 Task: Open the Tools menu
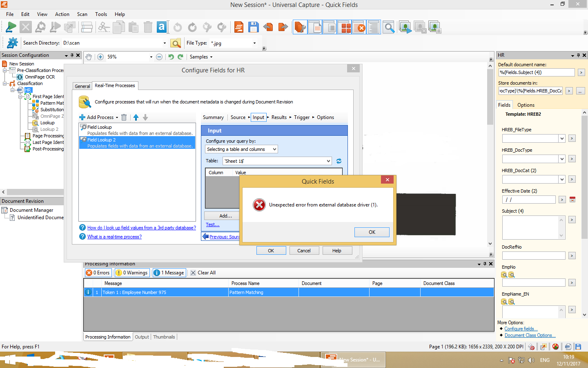click(x=101, y=14)
